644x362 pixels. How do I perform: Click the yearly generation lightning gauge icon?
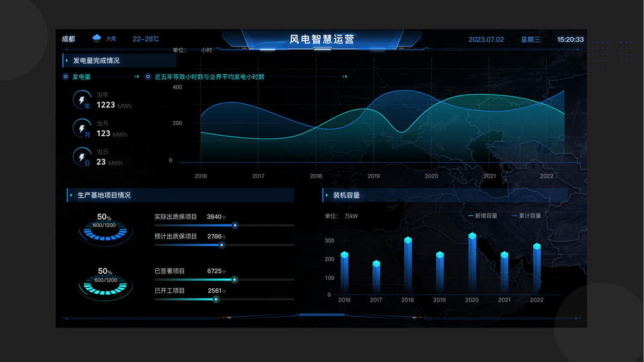82,100
